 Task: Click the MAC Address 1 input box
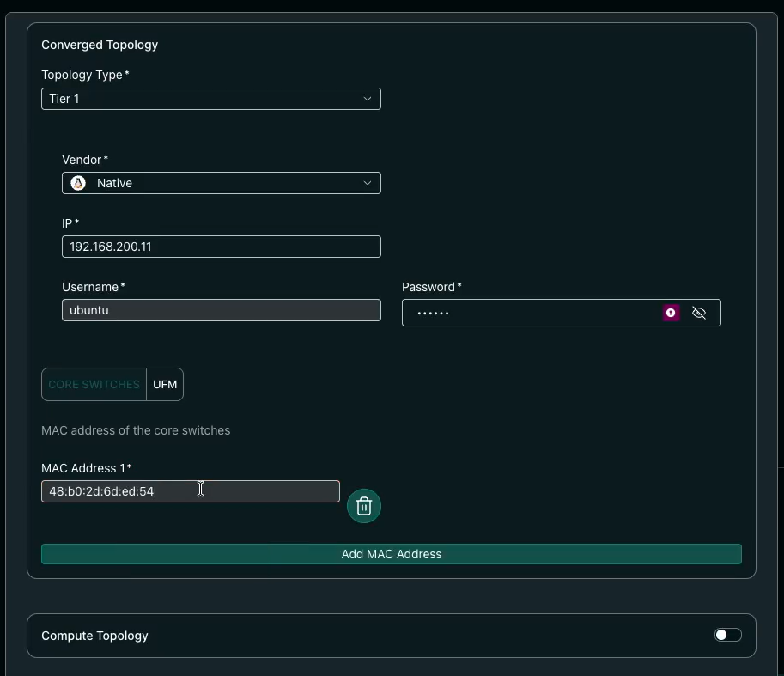(x=191, y=490)
